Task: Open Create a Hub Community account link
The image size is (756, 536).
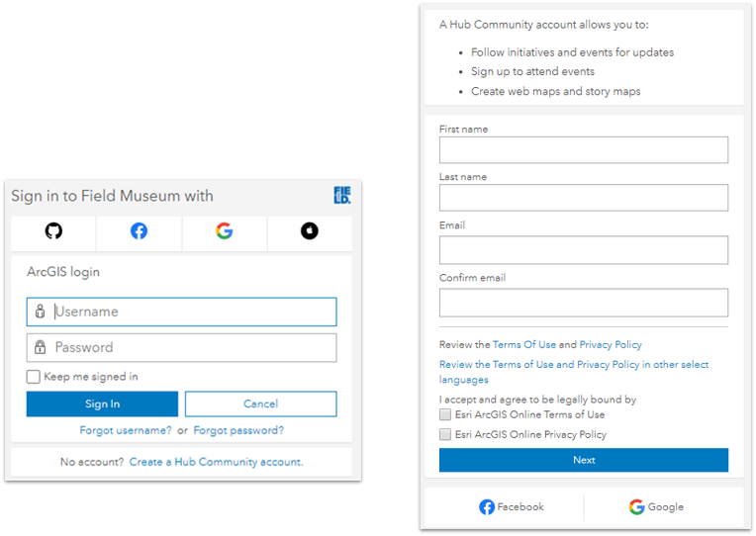Action: tap(216, 462)
